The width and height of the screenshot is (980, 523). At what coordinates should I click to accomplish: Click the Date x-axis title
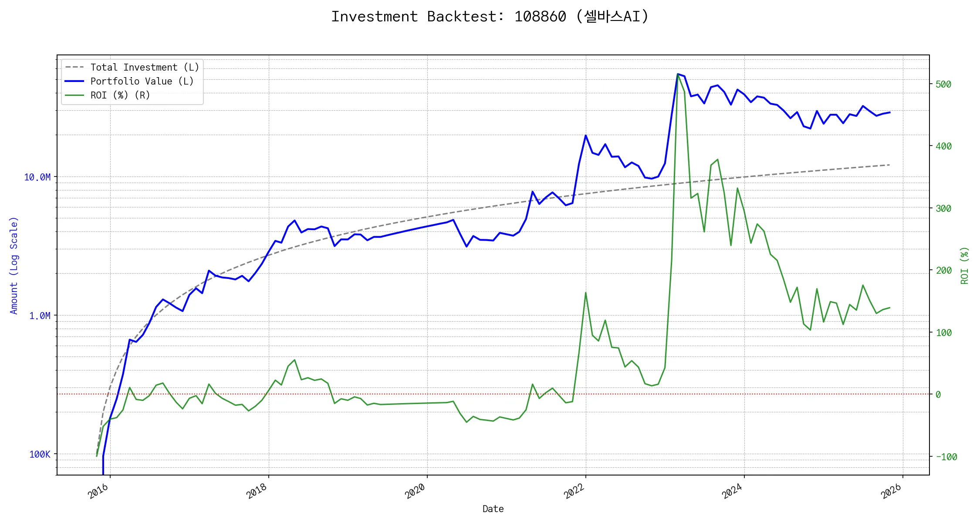pyautogui.click(x=493, y=509)
